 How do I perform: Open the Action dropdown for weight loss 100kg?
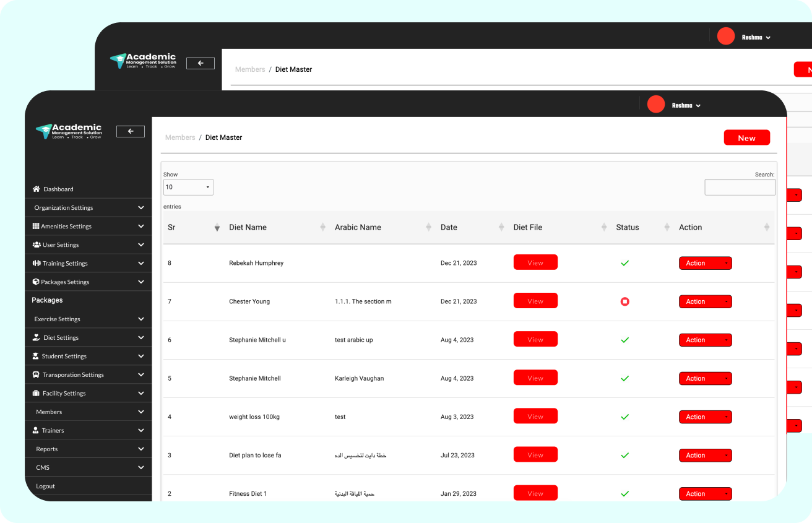tap(705, 417)
